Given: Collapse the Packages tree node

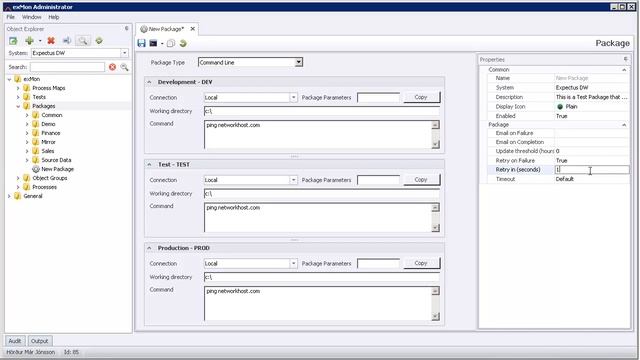Looking at the screenshot, I should pos(18,106).
